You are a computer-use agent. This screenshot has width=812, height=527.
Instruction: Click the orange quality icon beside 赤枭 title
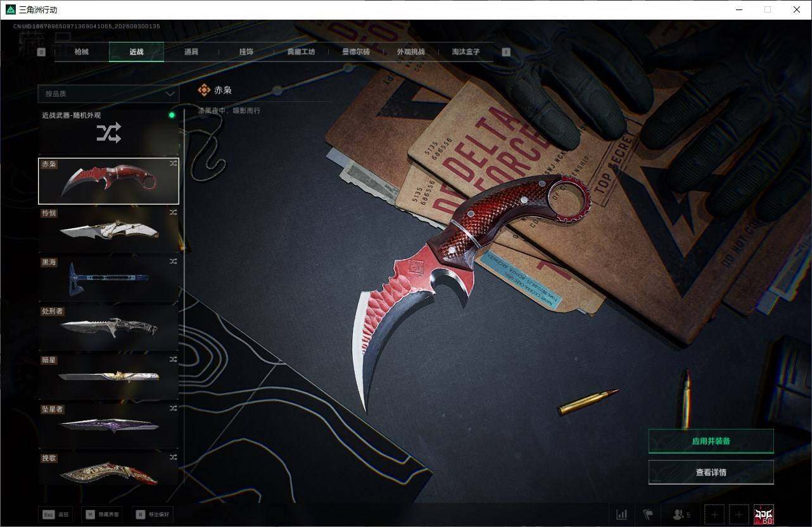(x=204, y=90)
